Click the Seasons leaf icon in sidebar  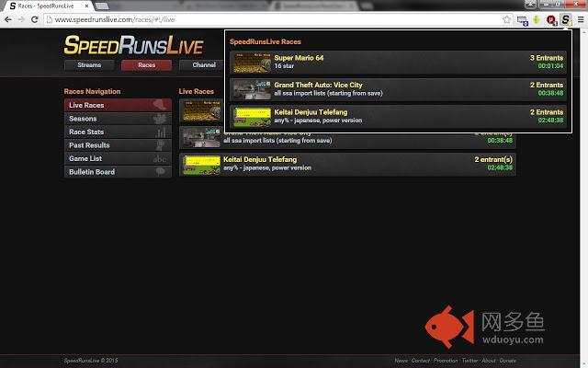click(x=160, y=119)
